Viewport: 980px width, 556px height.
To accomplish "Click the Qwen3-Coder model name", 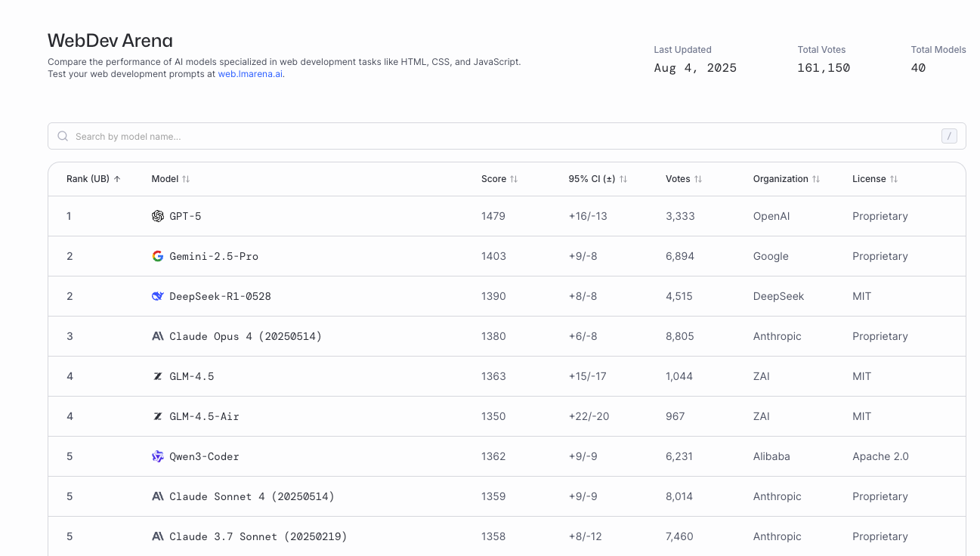I will [x=204, y=456].
